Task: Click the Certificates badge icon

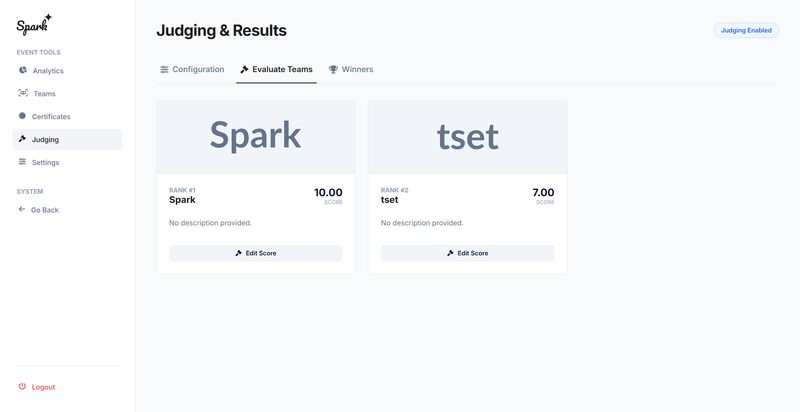Action: [x=23, y=116]
